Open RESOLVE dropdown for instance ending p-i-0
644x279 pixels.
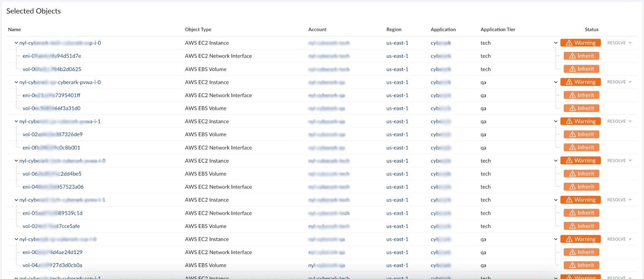coord(619,43)
